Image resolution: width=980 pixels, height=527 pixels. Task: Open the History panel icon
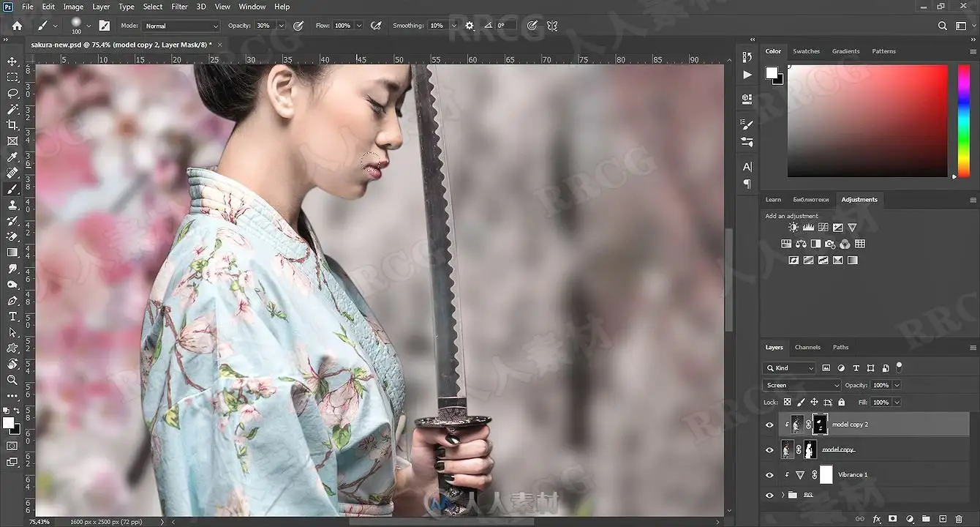pyautogui.click(x=747, y=57)
